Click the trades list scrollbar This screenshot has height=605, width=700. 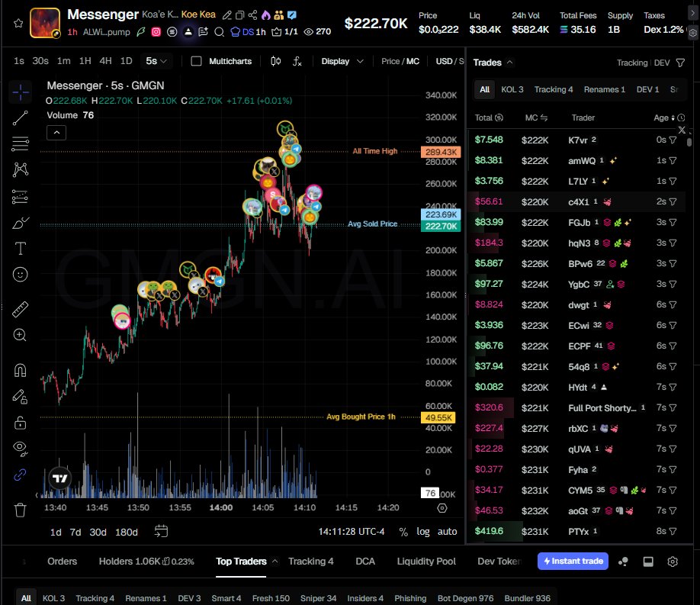tap(689, 143)
